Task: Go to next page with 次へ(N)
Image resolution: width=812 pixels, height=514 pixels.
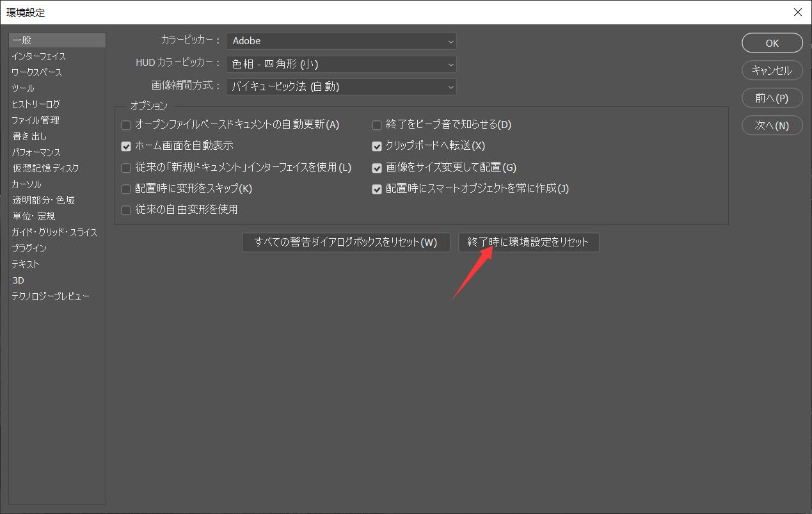Action: click(x=772, y=125)
